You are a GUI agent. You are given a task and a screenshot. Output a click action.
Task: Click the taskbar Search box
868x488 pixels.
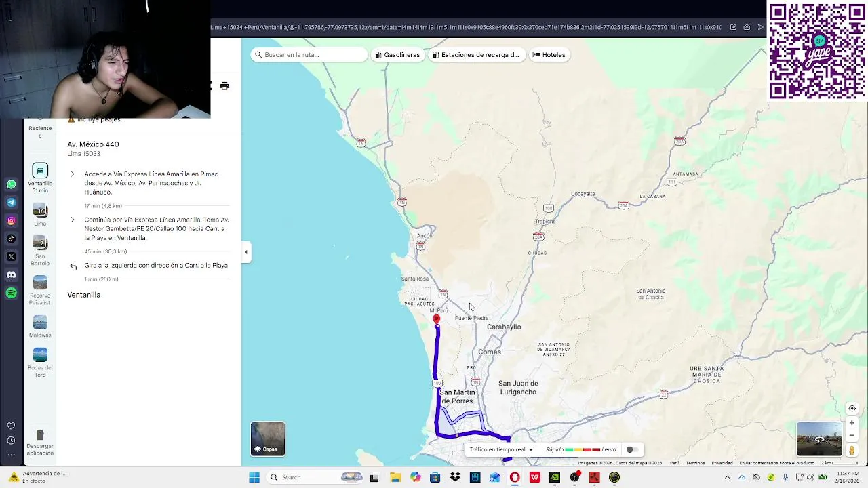pos(315,477)
